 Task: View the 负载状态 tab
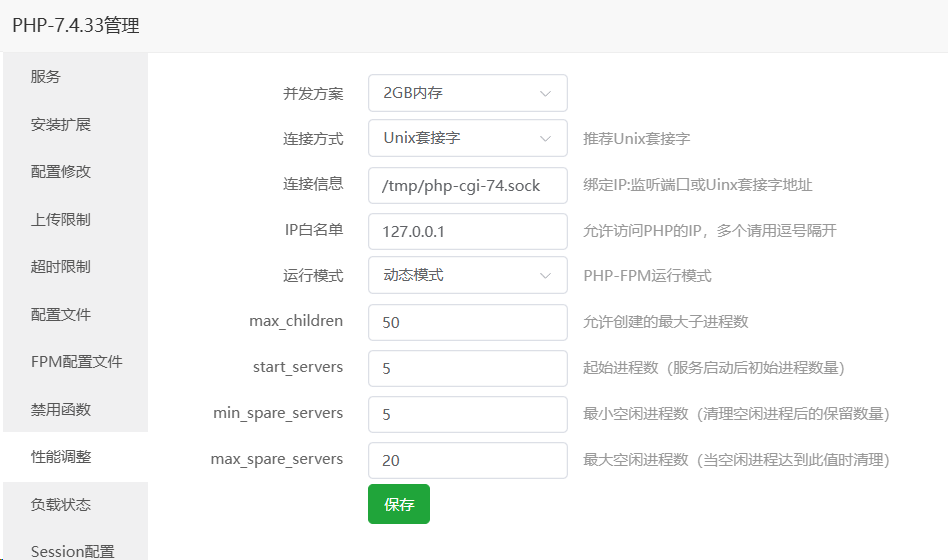coord(61,504)
